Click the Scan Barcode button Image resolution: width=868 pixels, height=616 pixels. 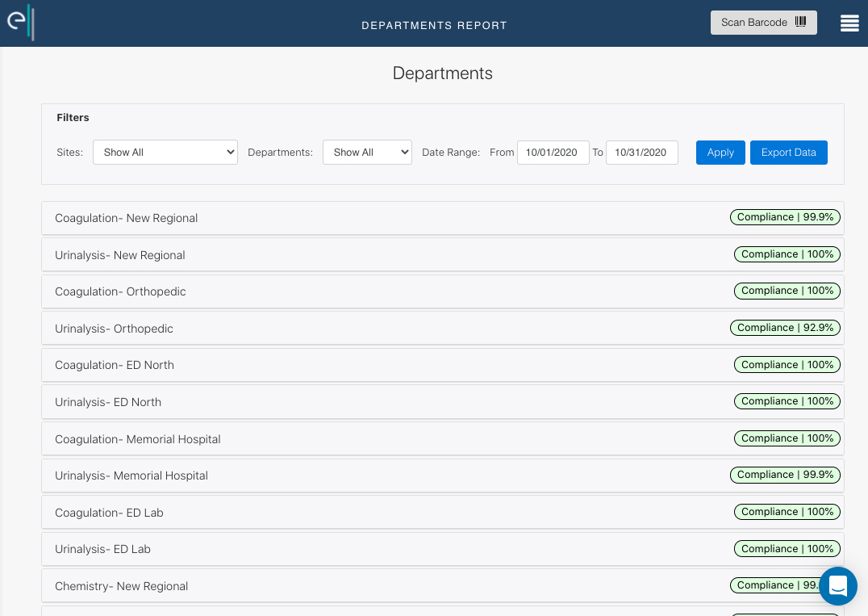pos(763,23)
